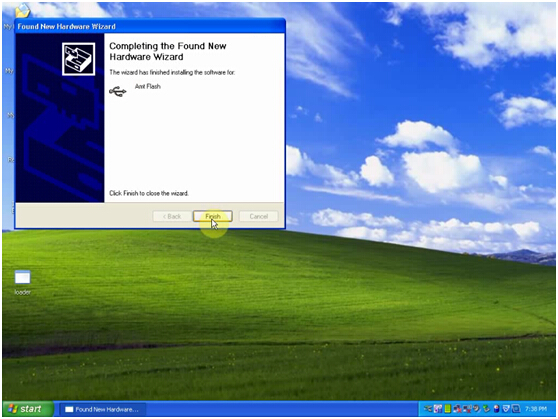Click the Found New Hardware Wizard title bar

point(150,26)
